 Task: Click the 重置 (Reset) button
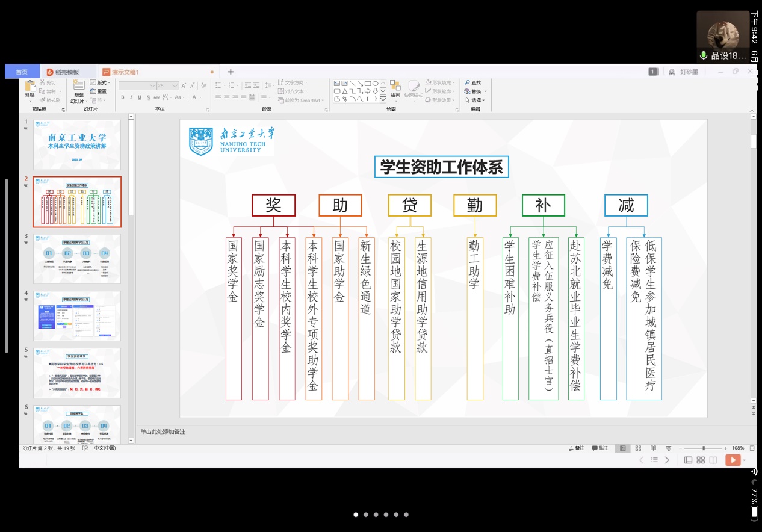coord(98,91)
